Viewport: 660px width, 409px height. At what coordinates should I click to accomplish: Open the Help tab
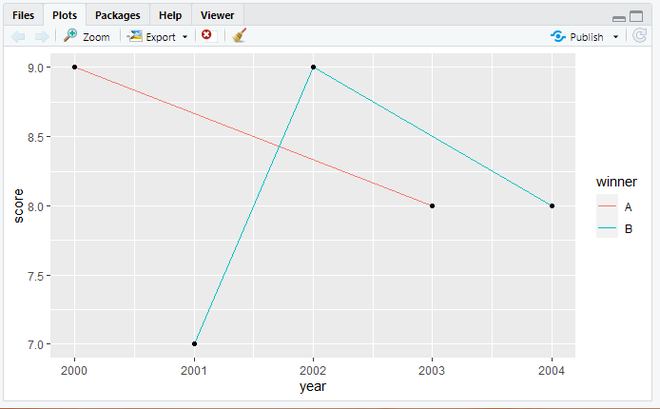pyautogui.click(x=170, y=16)
